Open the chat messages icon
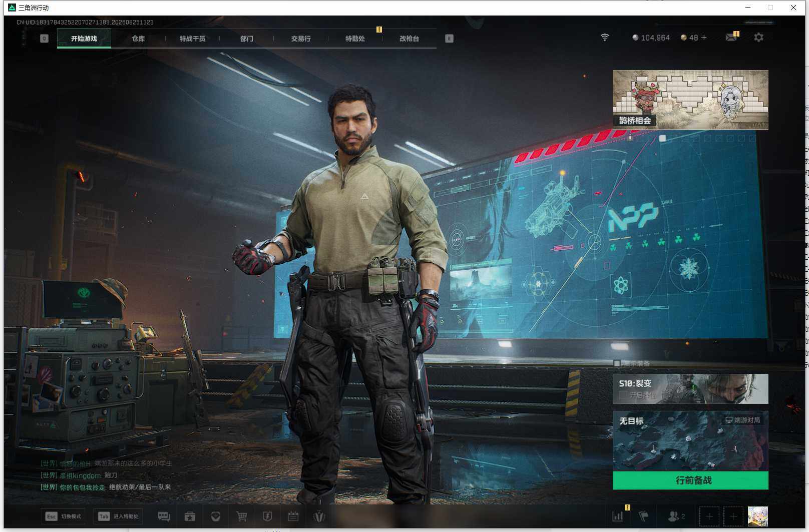 pos(164,516)
